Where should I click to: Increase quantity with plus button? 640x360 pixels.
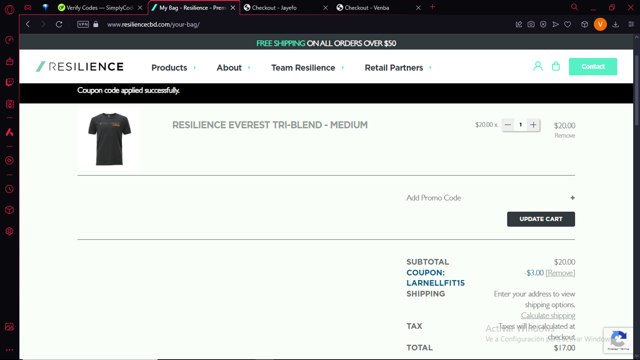533,125
